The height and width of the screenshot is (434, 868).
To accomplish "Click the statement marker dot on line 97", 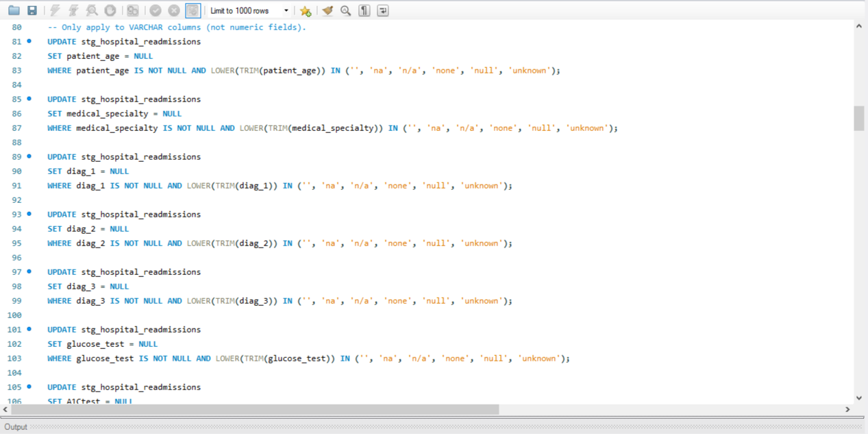I will pos(29,272).
